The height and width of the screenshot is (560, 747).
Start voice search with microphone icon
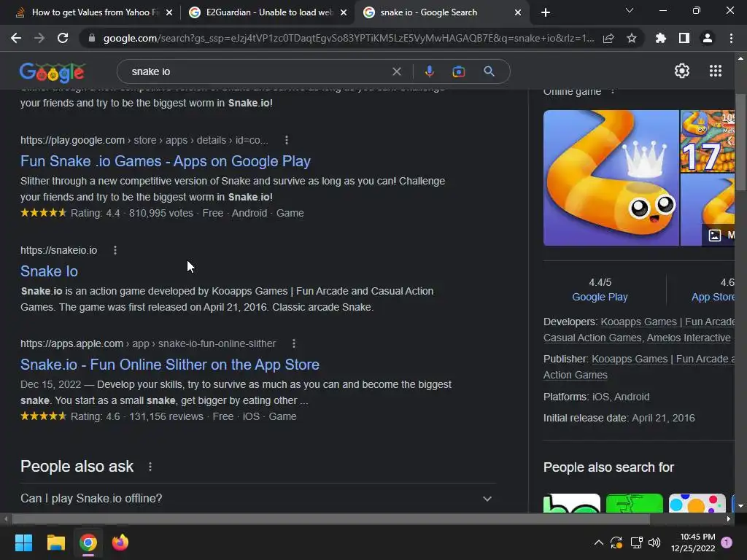pos(429,71)
